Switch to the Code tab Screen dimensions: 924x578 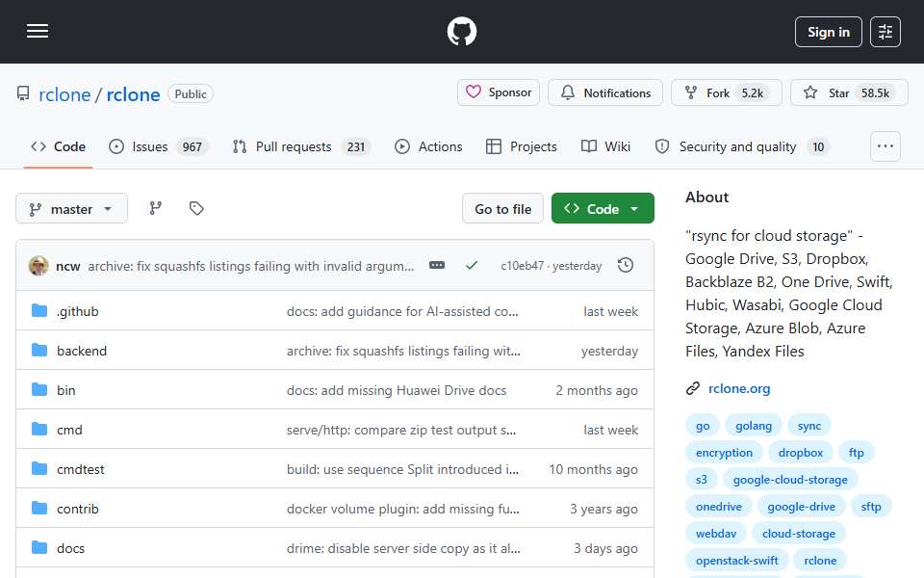[59, 146]
